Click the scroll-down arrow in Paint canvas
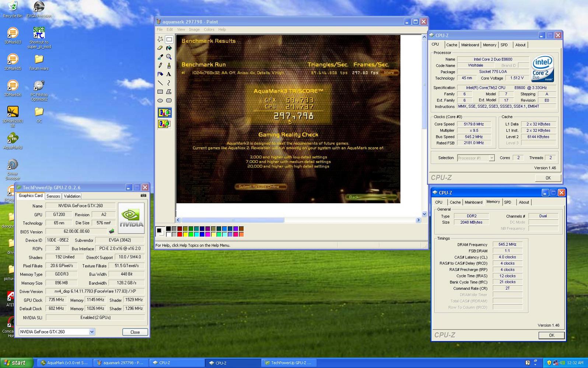Image resolution: width=588 pixels, height=368 pixels. [424, 214]
